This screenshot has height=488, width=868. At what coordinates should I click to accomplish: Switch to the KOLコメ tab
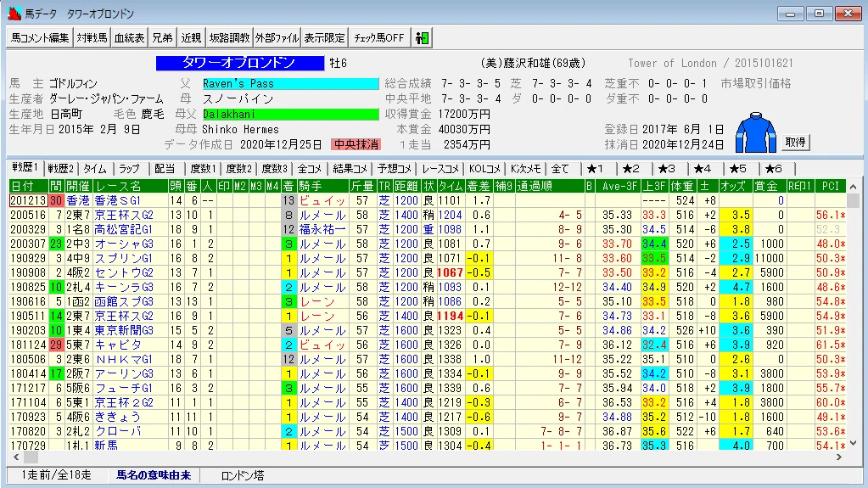tap(484, 169)
